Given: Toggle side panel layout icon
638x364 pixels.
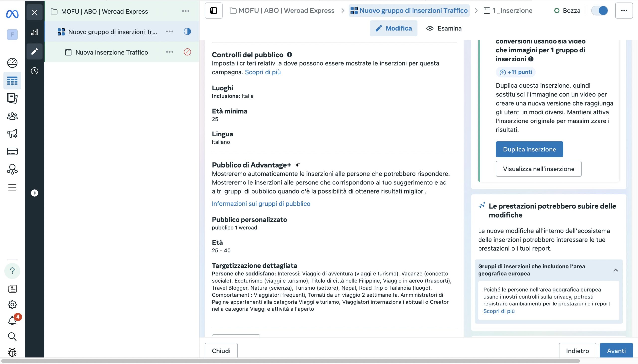Looking at the screenshot, I should [x=213, y=11].
